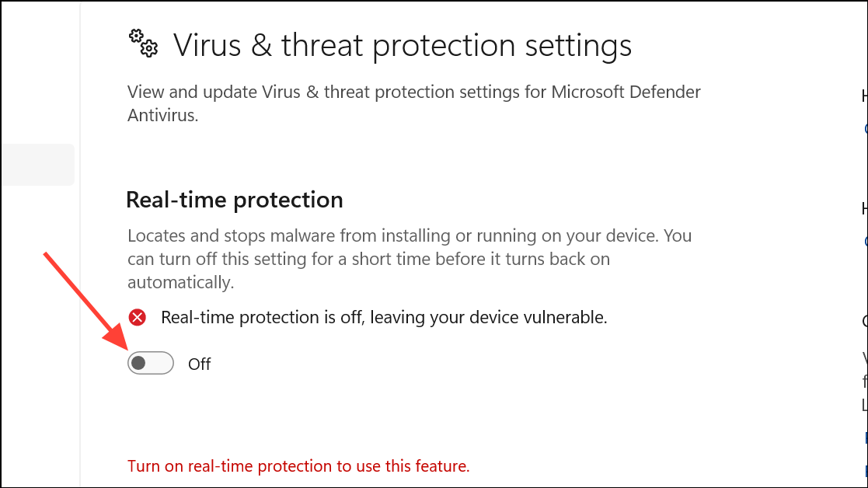Click the second cut-off heading at right edge
Screen dimensions: 868x488
(x=865, y=208)
